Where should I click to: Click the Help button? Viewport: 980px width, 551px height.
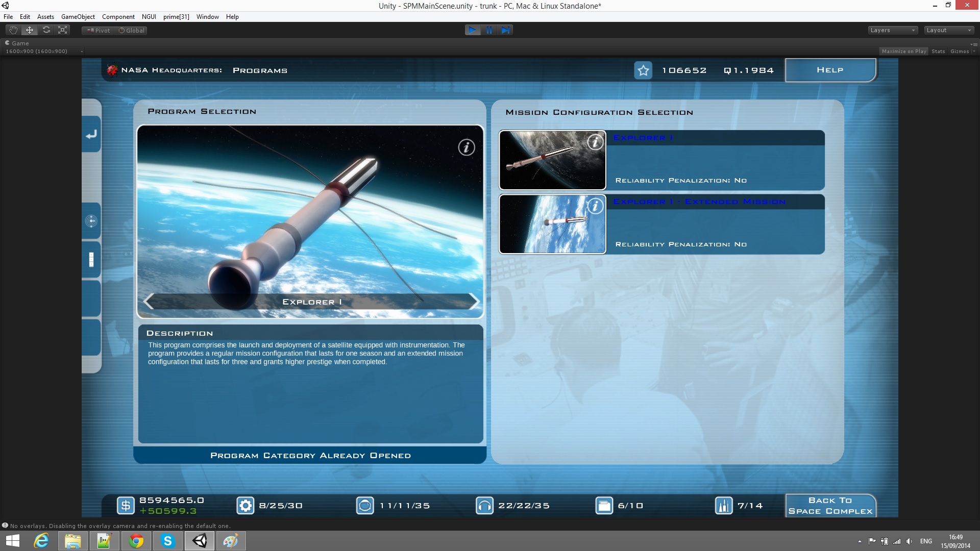coord(830,70)
